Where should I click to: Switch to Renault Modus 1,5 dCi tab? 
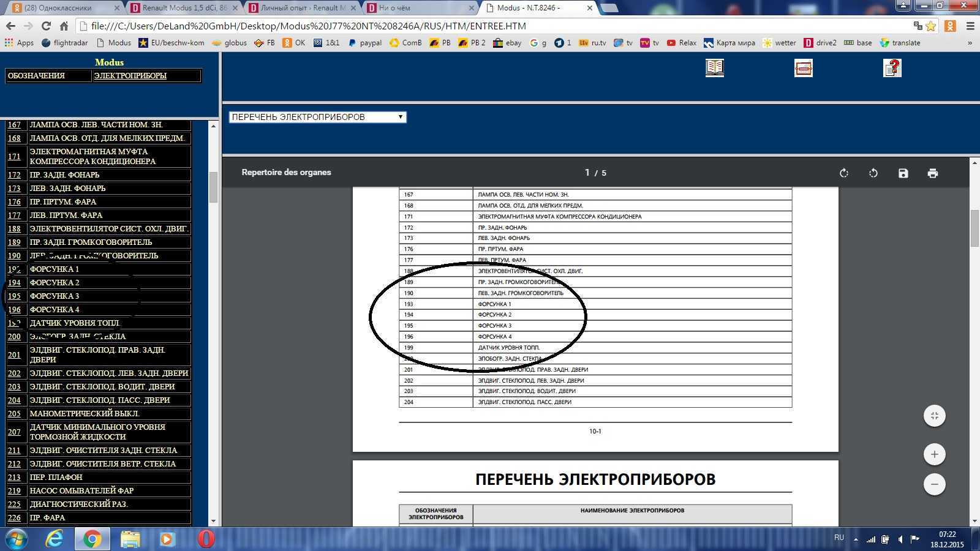tap(184, 8)
